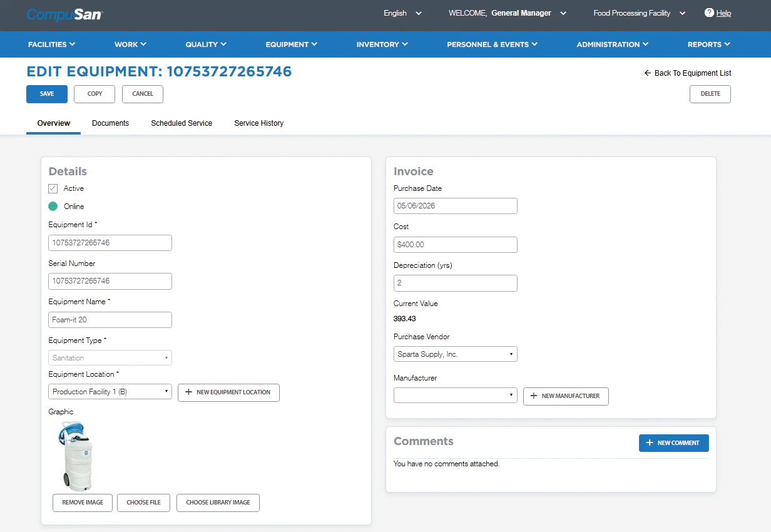Click plus icon on New Comment button
Image resolution: width=771 pixels, height=532 pixels.
coord(650,443)
